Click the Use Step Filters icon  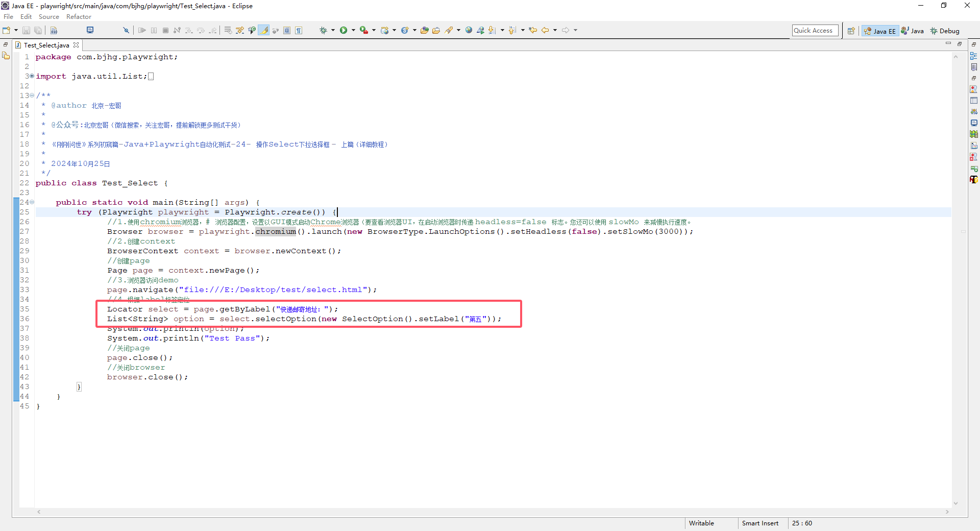240,30
